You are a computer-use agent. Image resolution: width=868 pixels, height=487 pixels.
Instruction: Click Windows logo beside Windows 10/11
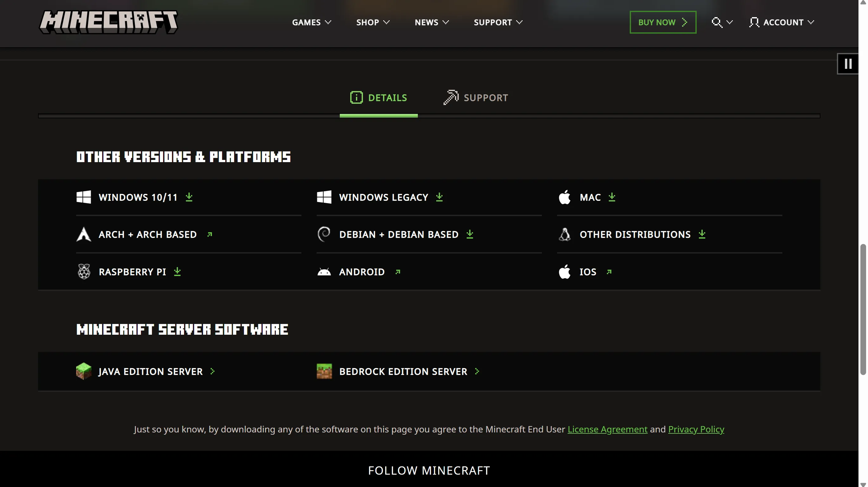pyautogui.click(x=83, y=197)
